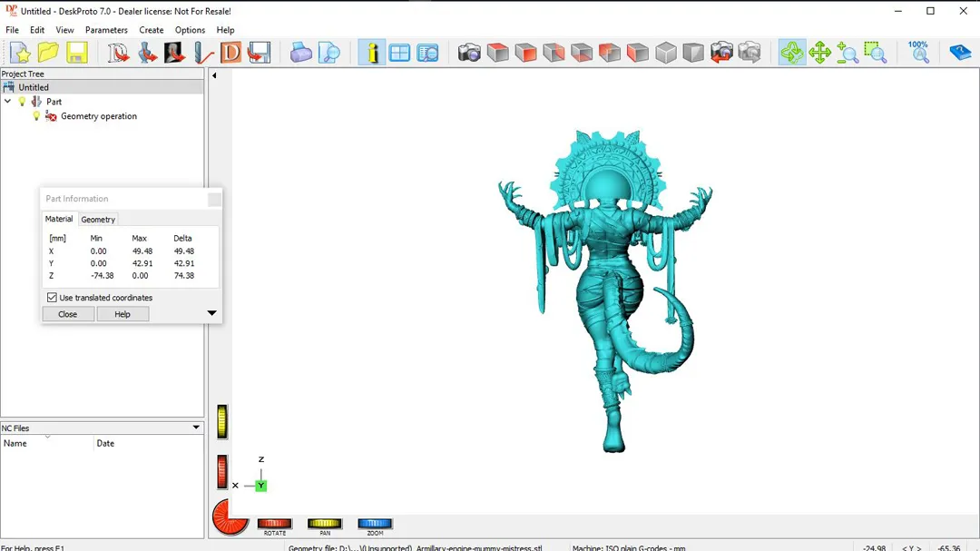Click the red circular rotation dial
980x551 pixels.
coord(230,517)
